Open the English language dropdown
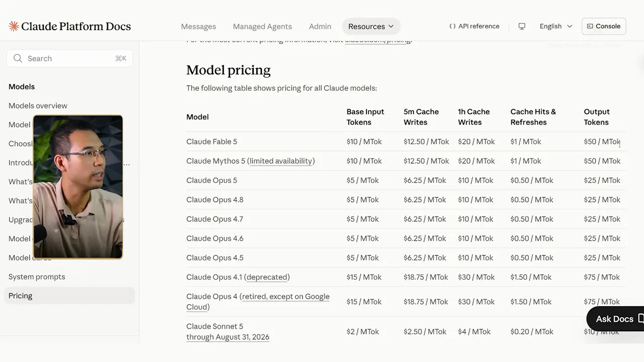The image size is (644, 362). 555,26
